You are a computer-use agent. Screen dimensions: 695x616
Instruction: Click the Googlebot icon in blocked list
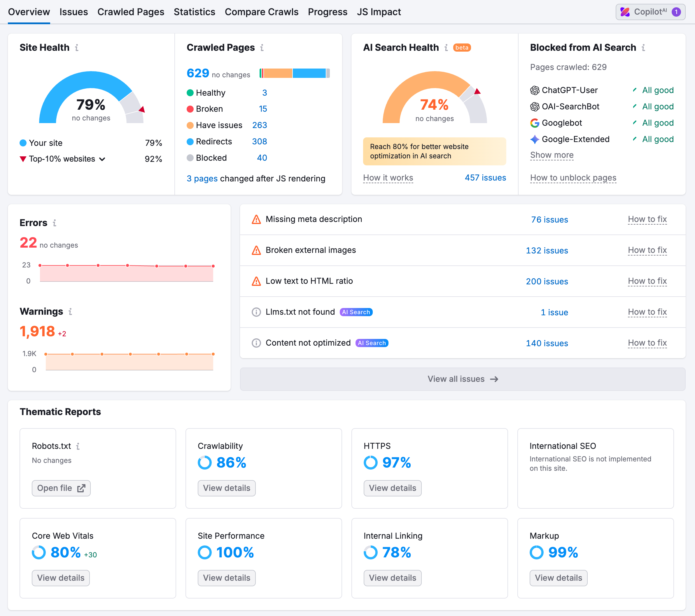535,123
